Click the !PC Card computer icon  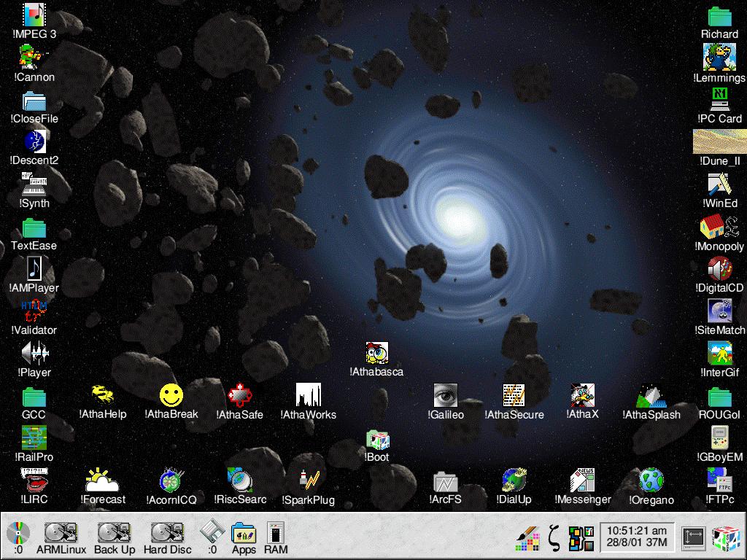pyautogui.click(x=720, y=99)
